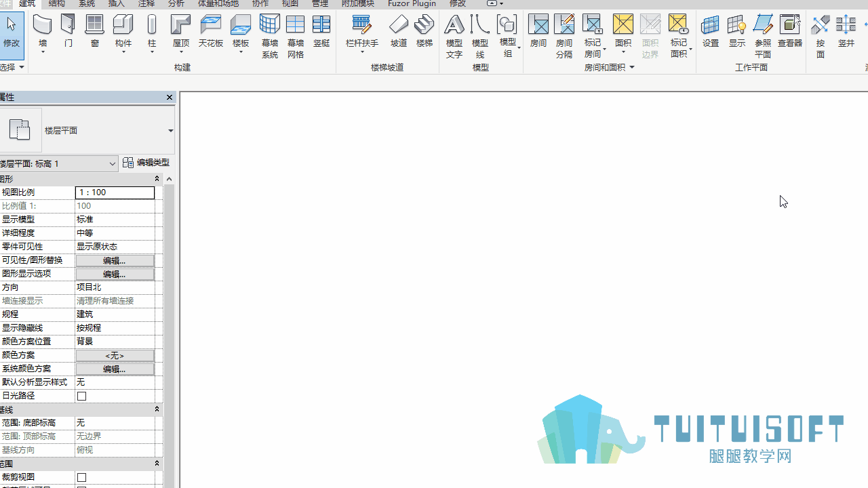Image resolution: width=868 pixels, height=488 pixels.
Task: Click 编辑 button for 可见性/图形替换
Action: tap(115, 260)
